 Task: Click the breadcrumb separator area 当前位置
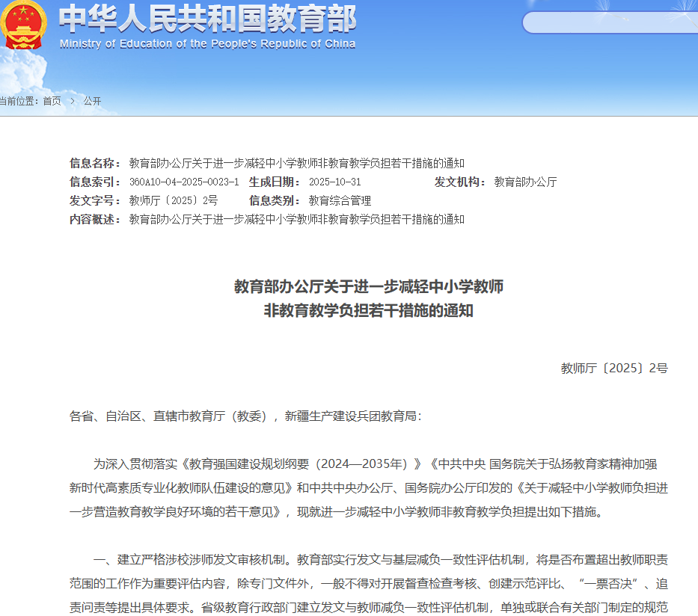(x=19, y=101)
